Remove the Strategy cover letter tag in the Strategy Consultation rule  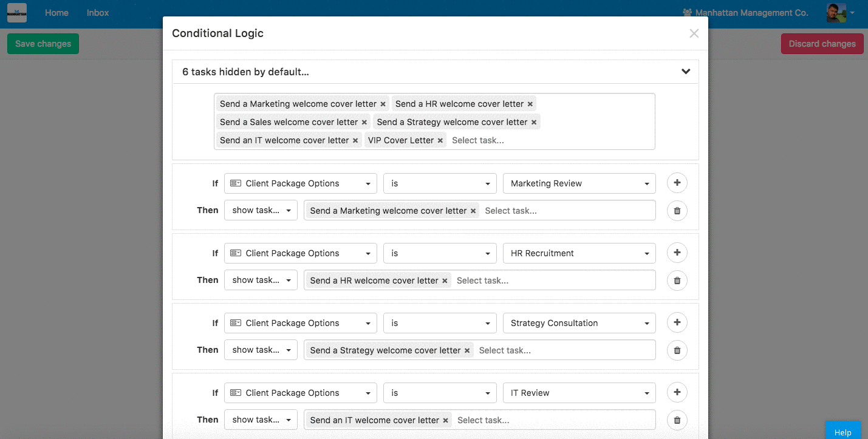point(467,351)
